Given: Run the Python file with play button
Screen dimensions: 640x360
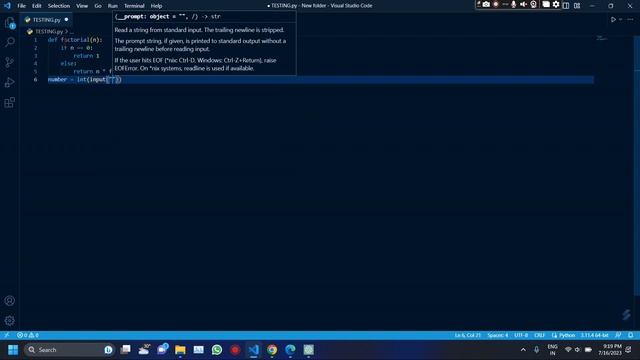Looking at the screenshot, I should click(613, 20).
